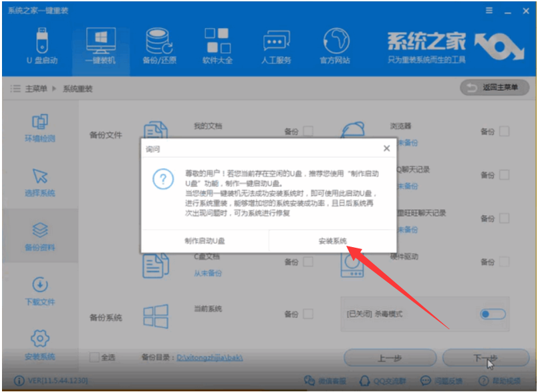
Task: Open 软件大全 from the top toolbar
Action: pyautogui.click(x=217, y=41)
